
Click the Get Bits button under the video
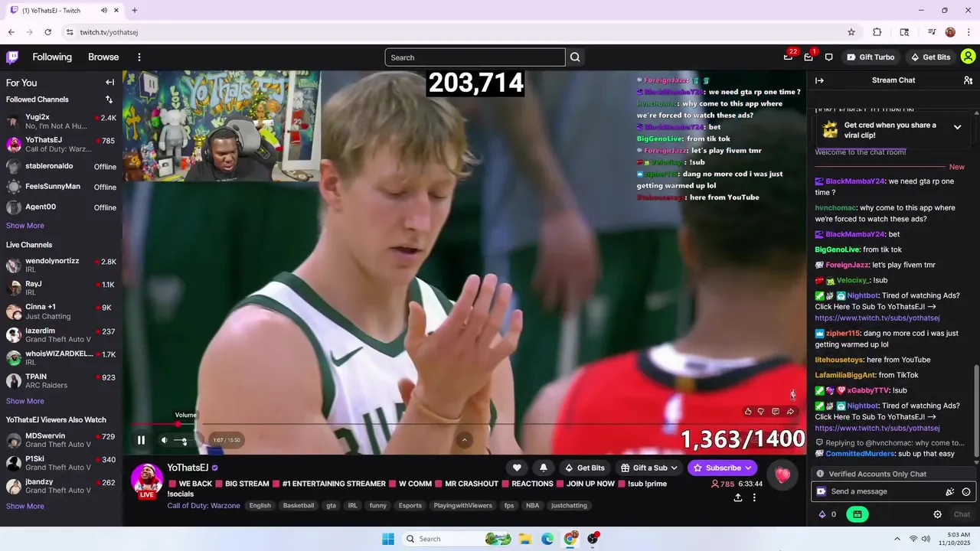pyautogui.click(x=585, y=468)
